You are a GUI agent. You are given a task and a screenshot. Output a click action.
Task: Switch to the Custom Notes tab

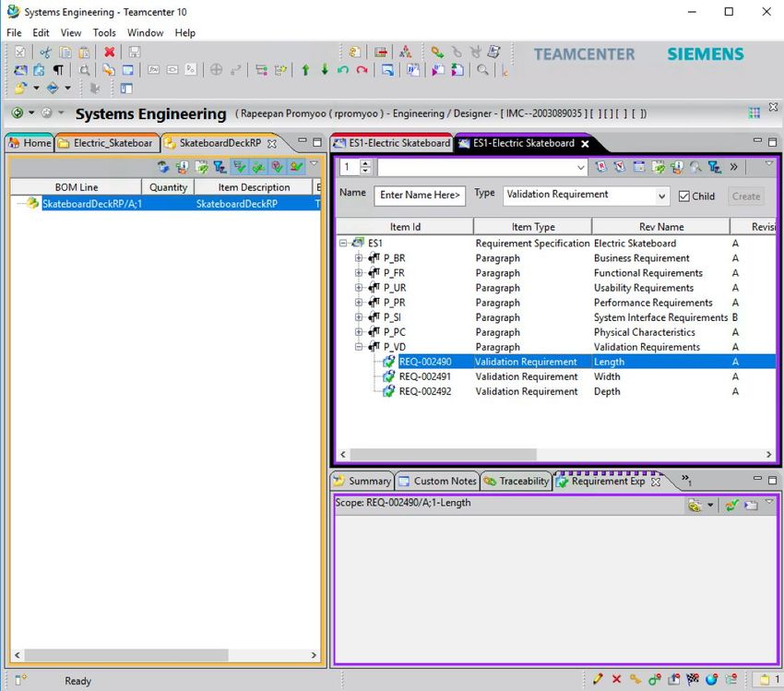(437, 481)
